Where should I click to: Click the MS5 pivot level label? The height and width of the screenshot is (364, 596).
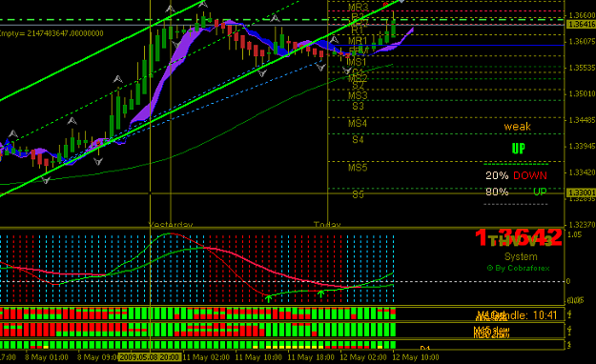coord(358,168)
